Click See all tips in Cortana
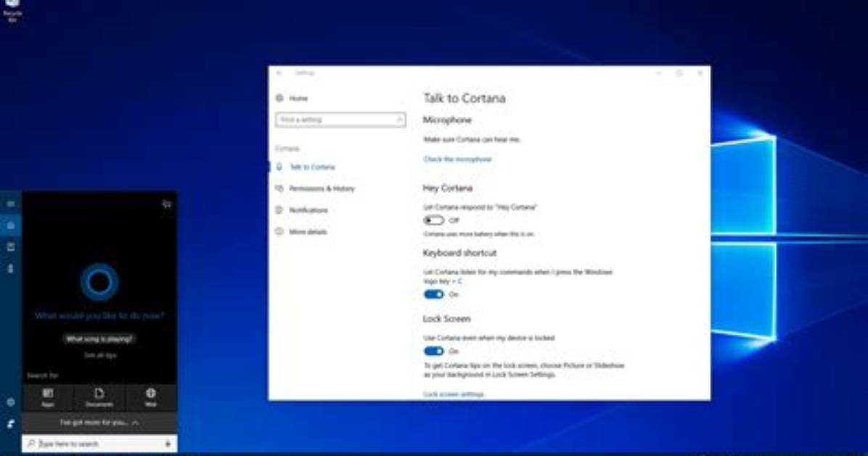The height and width of the screenshot is (456, 868). [x=100, y=355]
